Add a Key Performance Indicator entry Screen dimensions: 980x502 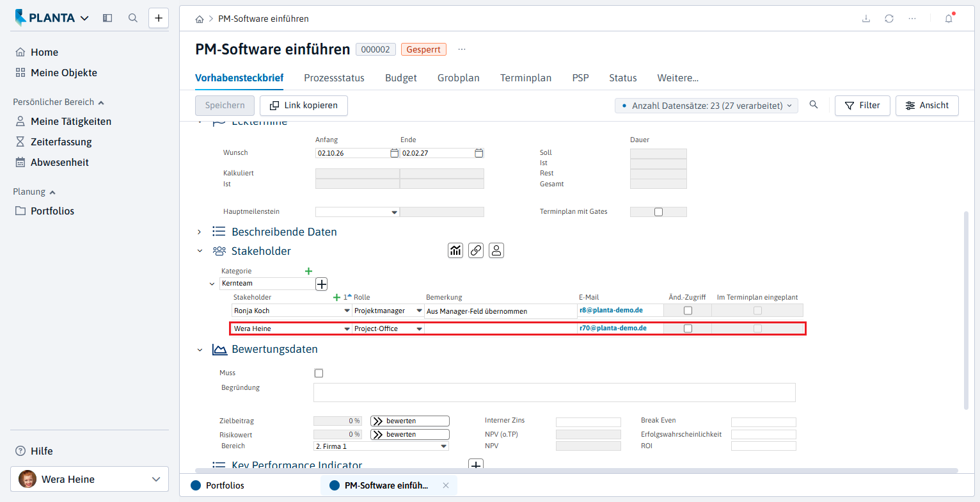(476, 466)
